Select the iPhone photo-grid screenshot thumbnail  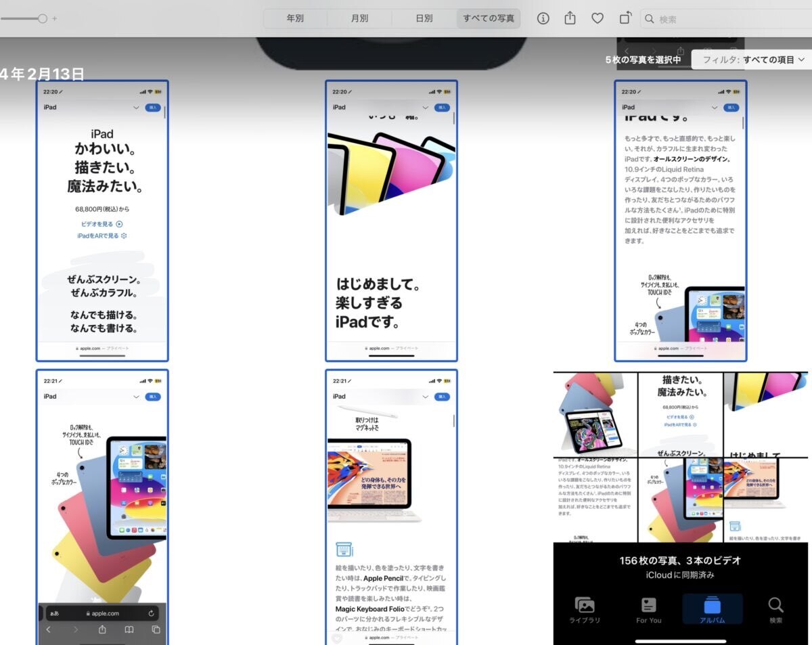click(681, 507)
